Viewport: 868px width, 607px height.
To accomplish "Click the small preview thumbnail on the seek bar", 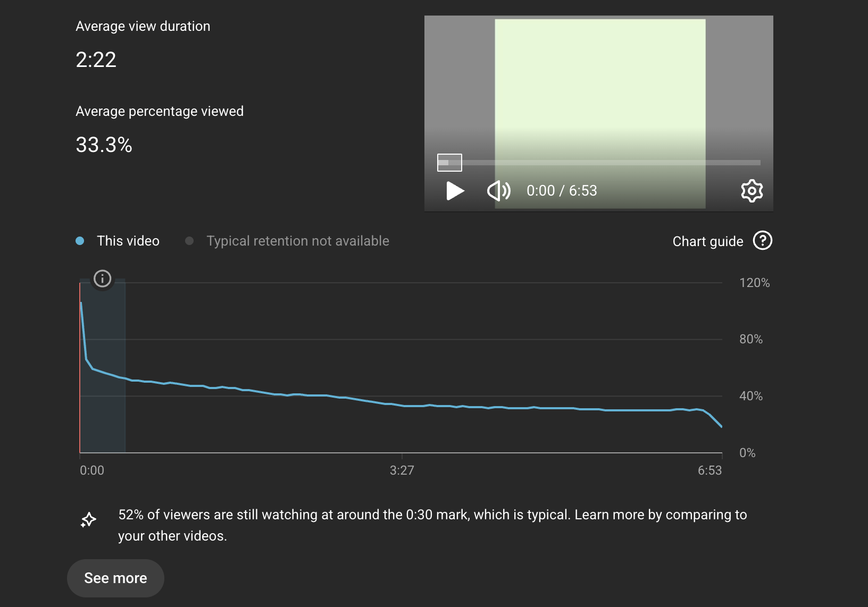I will [449, 163].
